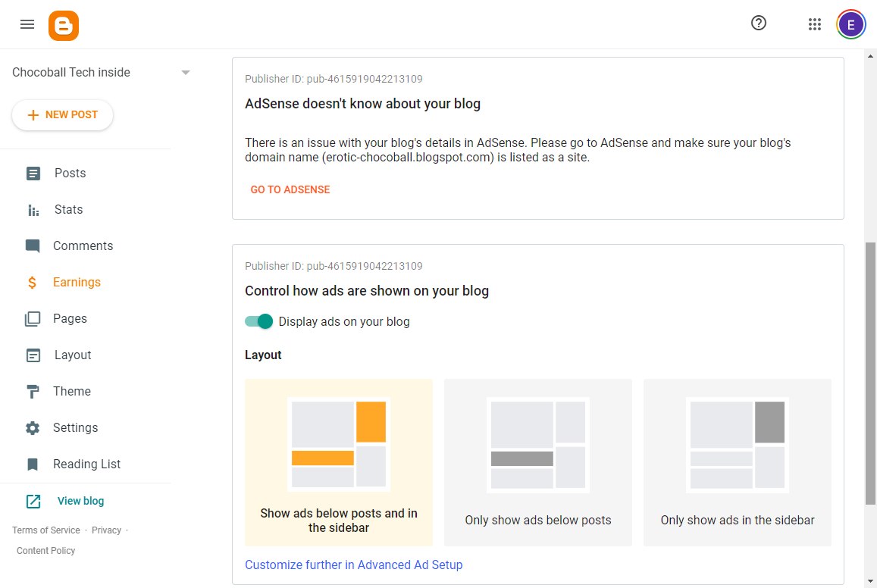Open the Content Policy link

(46, 551)
